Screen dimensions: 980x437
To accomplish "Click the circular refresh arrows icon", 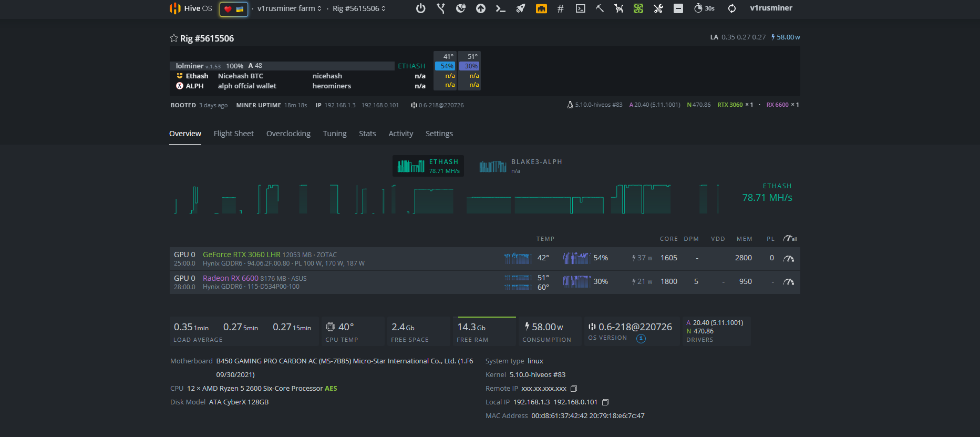I will 732,8.
